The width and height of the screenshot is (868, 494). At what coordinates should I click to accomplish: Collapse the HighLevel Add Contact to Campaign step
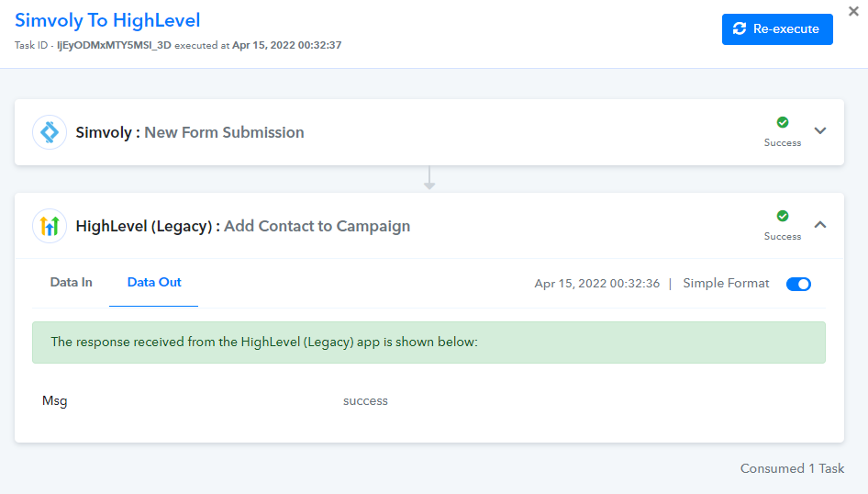coord(820,224)
